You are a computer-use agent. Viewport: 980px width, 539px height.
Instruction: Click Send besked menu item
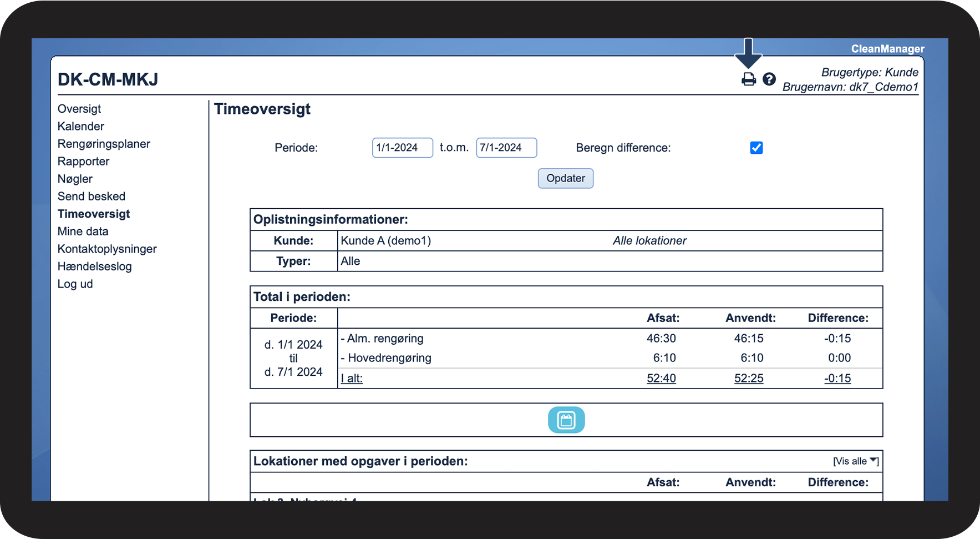(x=92, y=197)
